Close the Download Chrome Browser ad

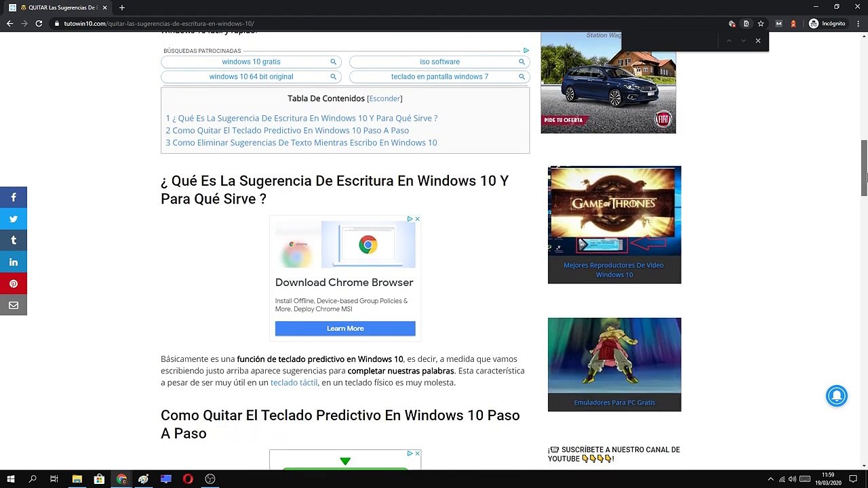coord(417,219)
